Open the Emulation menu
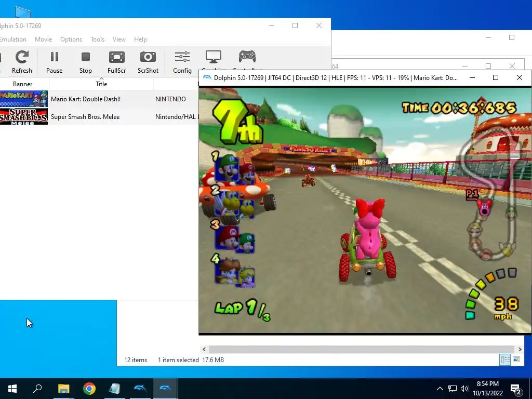The width and height of the screenshot is (532, 399). pos(13,39)
